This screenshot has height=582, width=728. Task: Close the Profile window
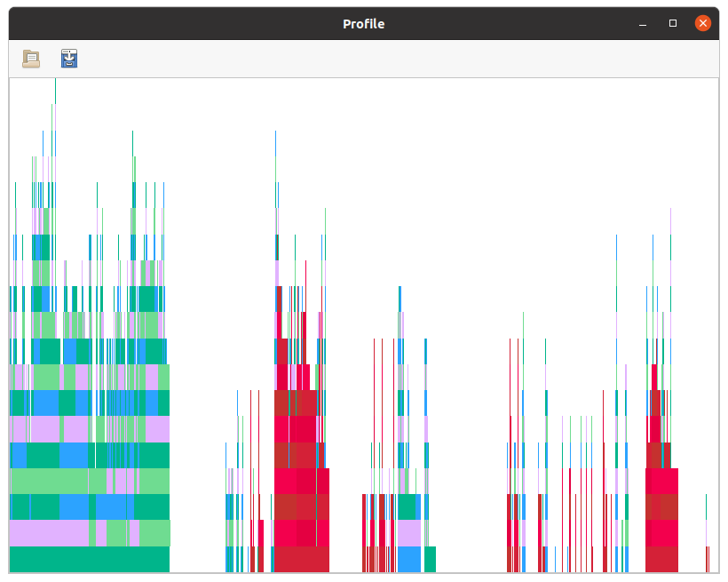tap(702, 24)
